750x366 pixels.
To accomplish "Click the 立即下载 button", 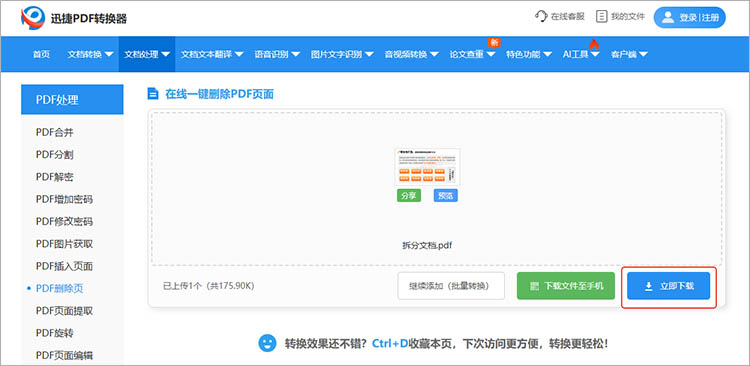I will pyautogui.click(x=669, y=286).
